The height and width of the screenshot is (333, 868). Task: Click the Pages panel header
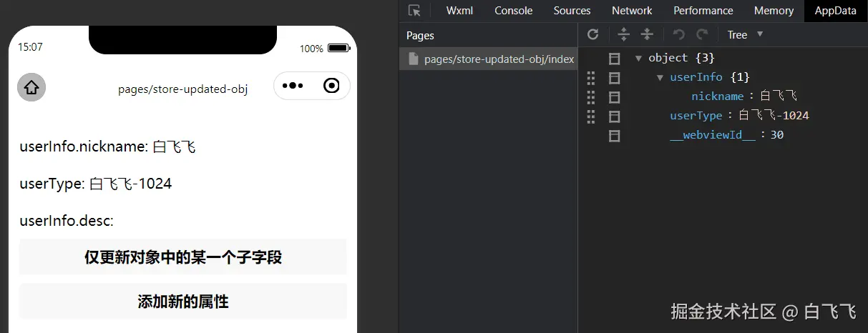[x=488, y=35]
